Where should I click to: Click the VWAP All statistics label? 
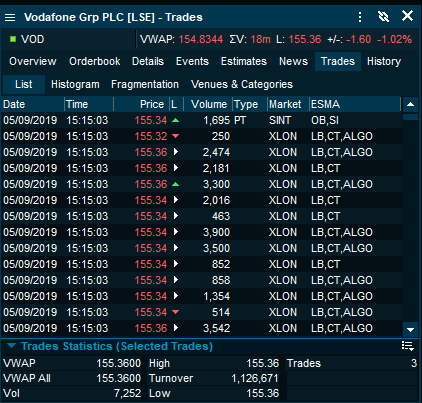27,378
